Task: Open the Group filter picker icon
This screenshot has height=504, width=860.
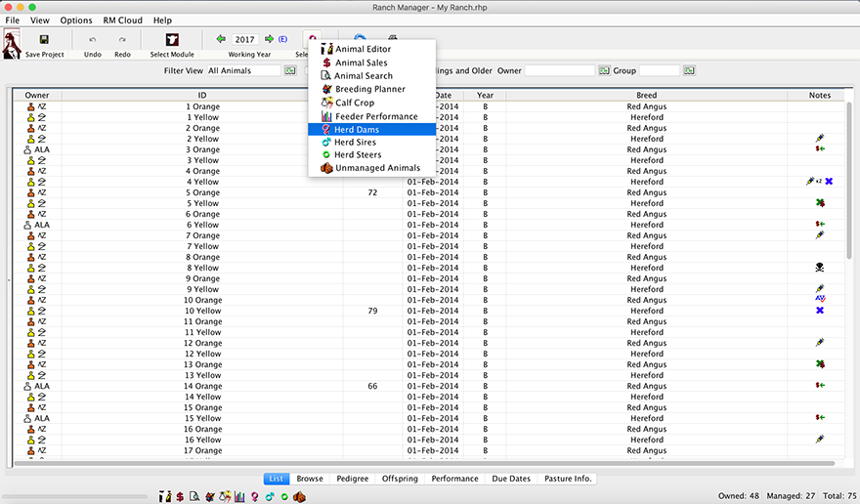Action: pyautogui.click(x=689, y=71)
